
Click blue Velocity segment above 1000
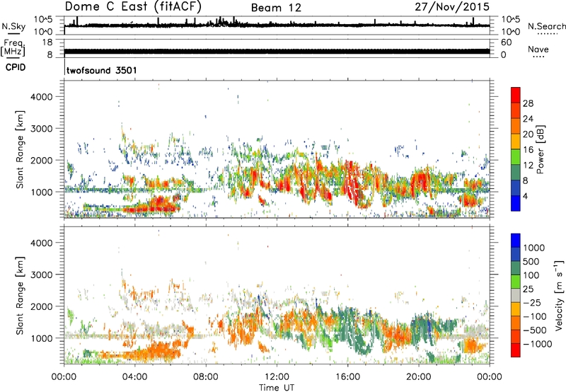(x=516, y=241)
